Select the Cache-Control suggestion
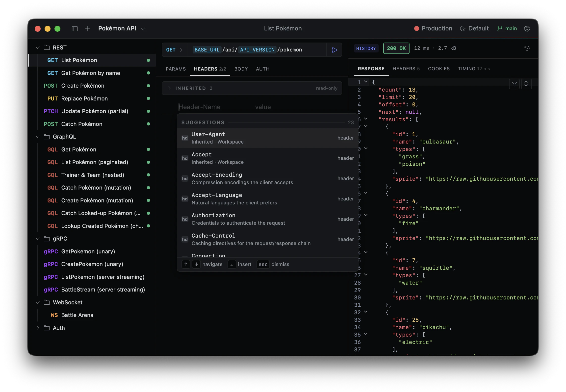The image size is (566, 392). click(x=268, y=239)
